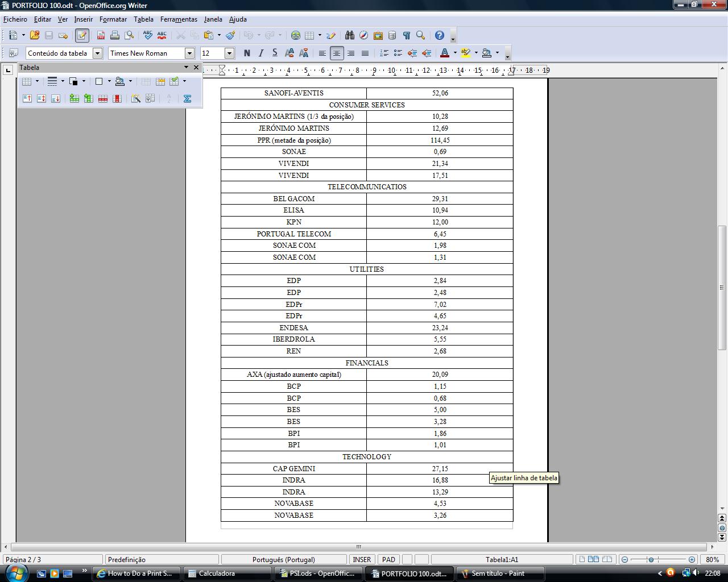The width and height of the screenshot is (728, 582).
Task: Toggle italic (I) formatting
Action: coord(261,53)
